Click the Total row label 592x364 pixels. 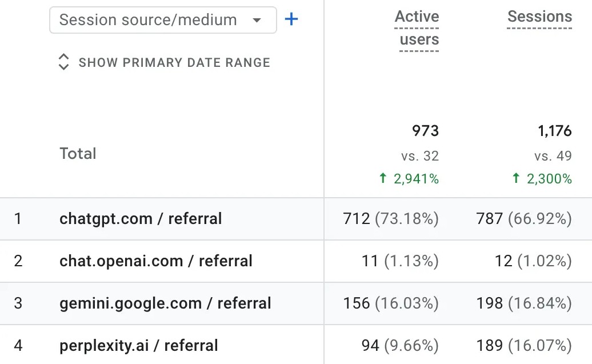[x=78, y=153]
